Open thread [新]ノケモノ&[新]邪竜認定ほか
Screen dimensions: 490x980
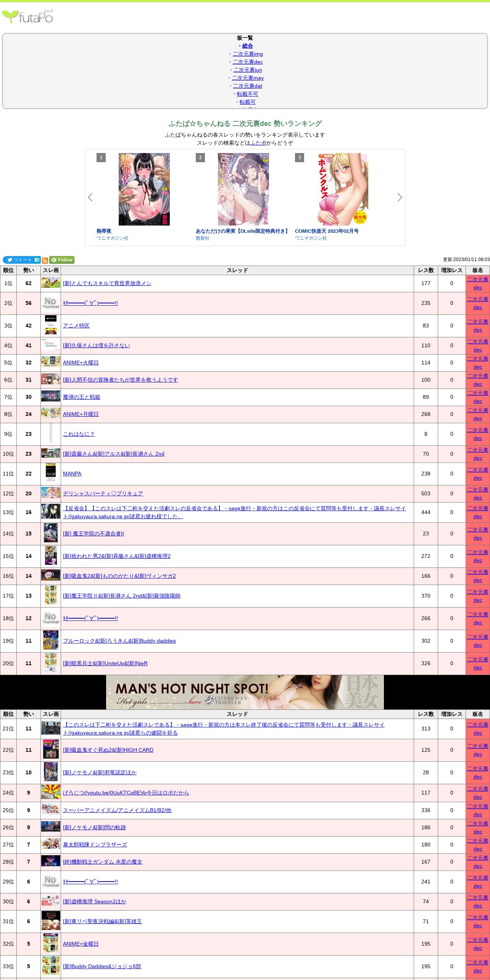click(x=100, y=772)
